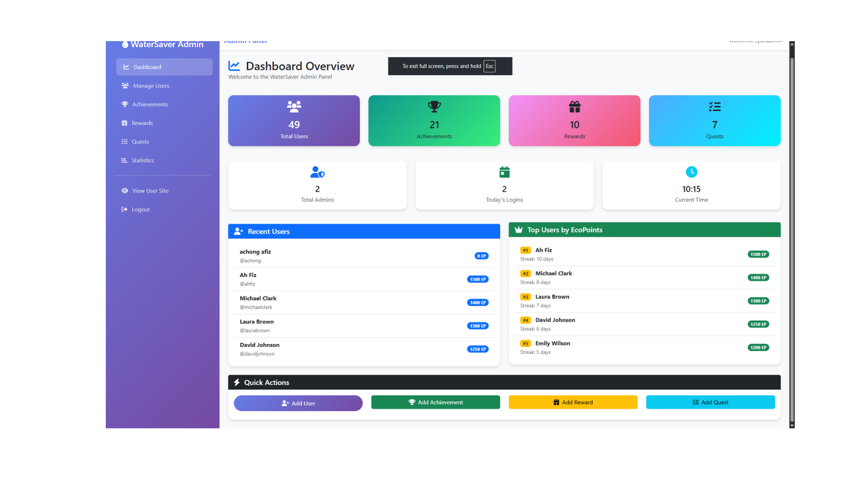Click the #3 rank badge for Laura Brown
This screenshot has height=488, width=868.
point(525,297)
